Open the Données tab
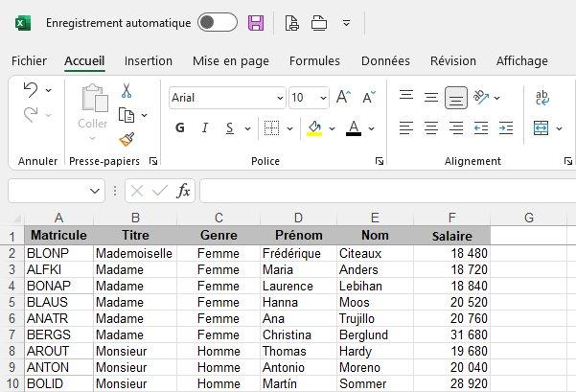This screenshot has height=392, width=576. 385,60
